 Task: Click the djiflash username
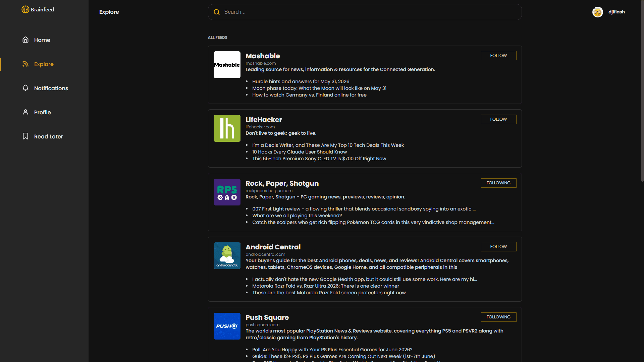616,12
